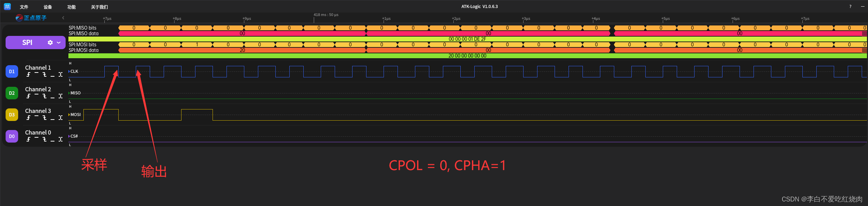
Task: Click the SPI:MOSI bits row label
Action: [x=82, y=45]
